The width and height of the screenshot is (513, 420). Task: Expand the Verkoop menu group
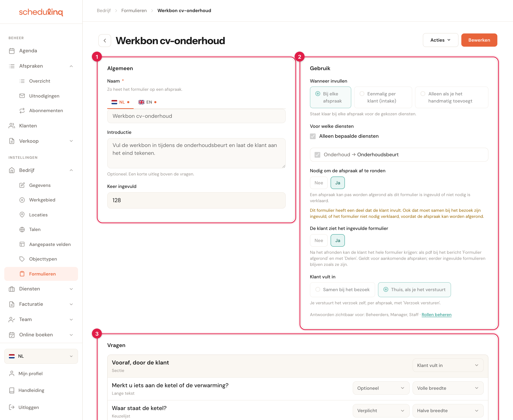(71, 141)
